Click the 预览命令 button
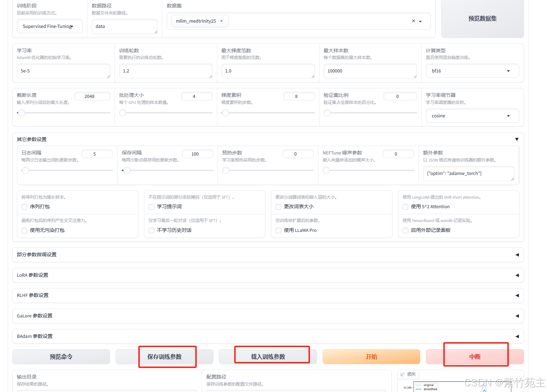Image resolution: width=547 pixels, height=392 pixels. coord(61,357)
